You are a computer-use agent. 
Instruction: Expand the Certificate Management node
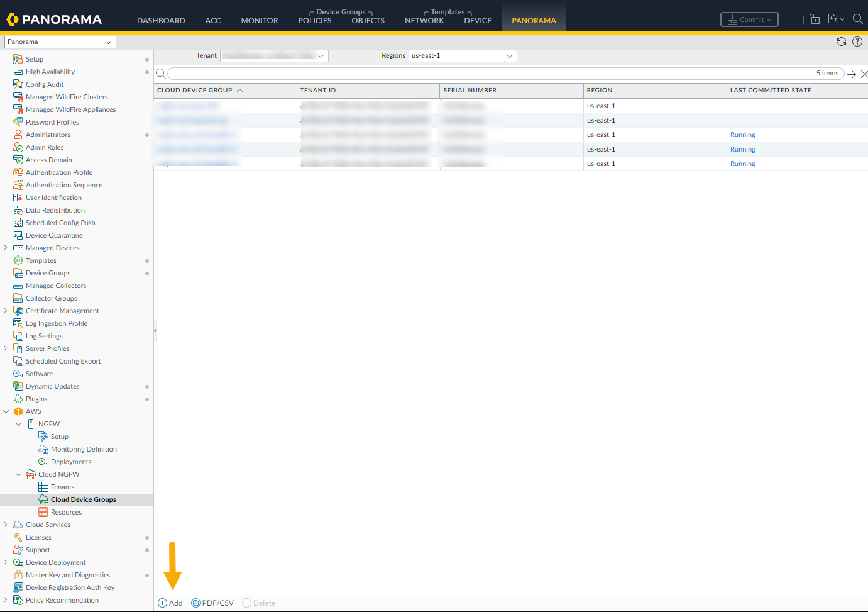pos(6,311)
